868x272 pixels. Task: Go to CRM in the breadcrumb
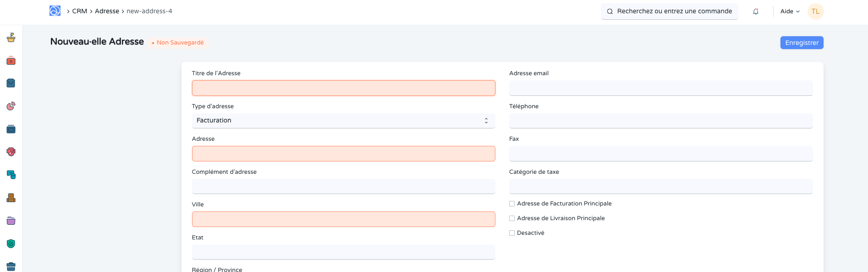[79, 11]
